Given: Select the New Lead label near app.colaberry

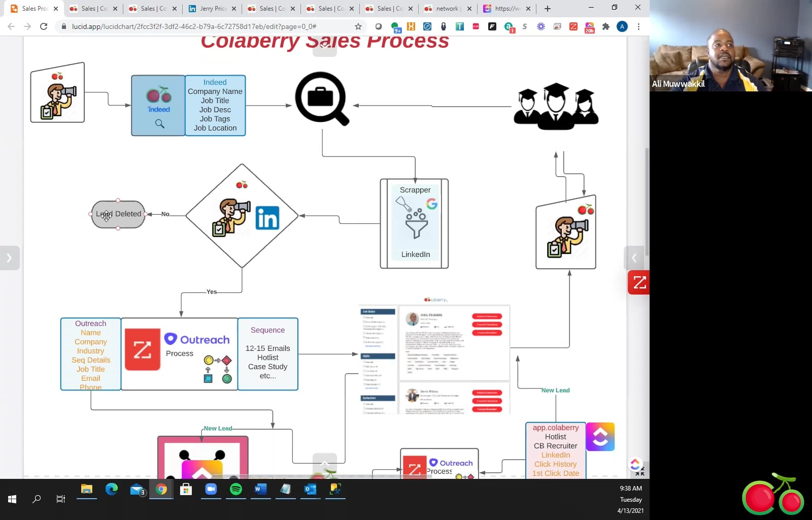Looking at the screenshot, I should [x=555, y=391].
